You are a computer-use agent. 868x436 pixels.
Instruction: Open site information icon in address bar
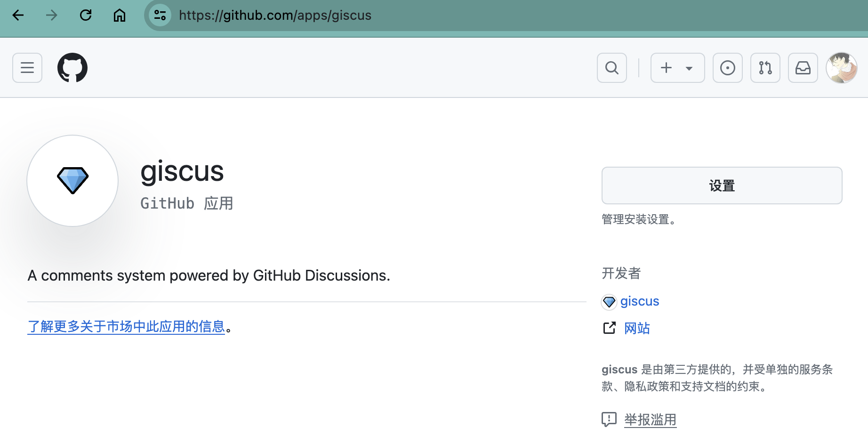[x=160, y=15]
